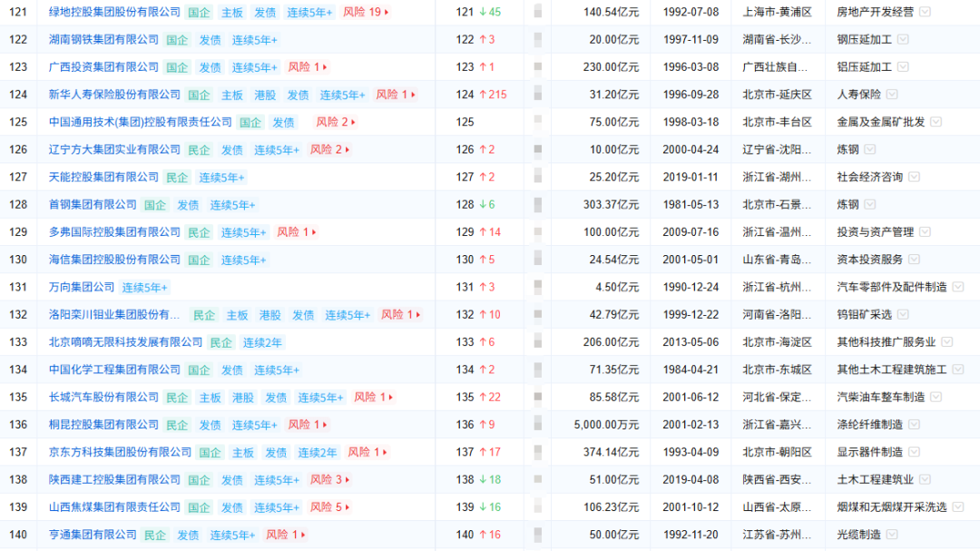
Task: Open dropdown arrow beside 金属及金属矿批发
Action: tap(936, 122)
